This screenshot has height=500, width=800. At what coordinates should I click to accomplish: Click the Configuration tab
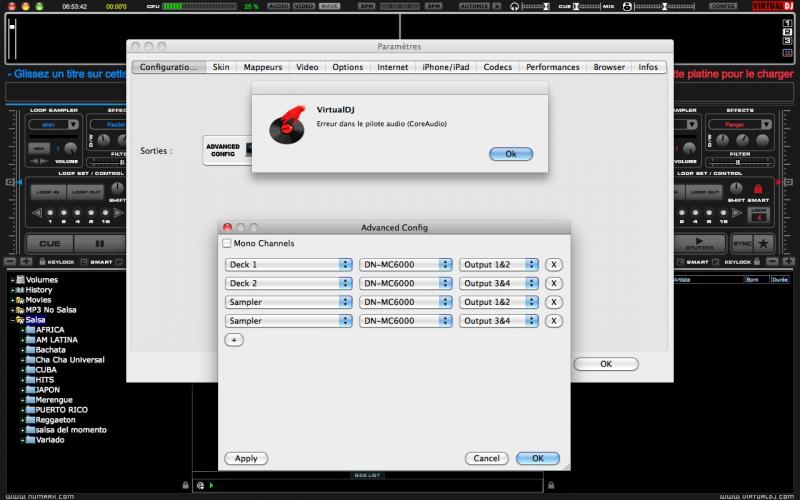tap(169, 67)
